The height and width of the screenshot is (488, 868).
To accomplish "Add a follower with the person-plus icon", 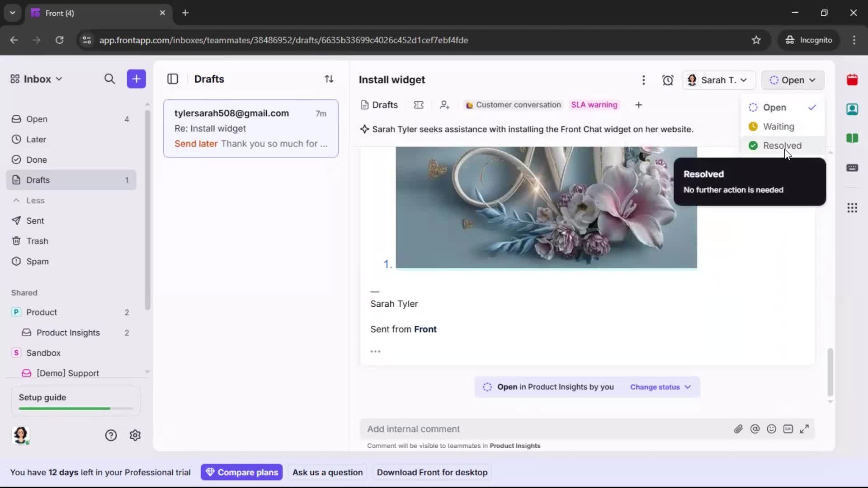I will pyautogui.click(x=445, y=105).
